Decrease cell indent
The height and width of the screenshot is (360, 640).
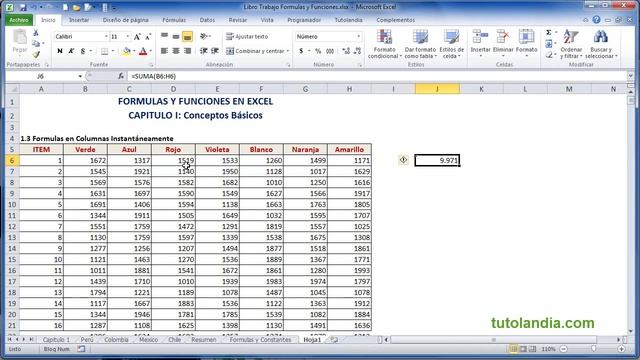[203, 51]
